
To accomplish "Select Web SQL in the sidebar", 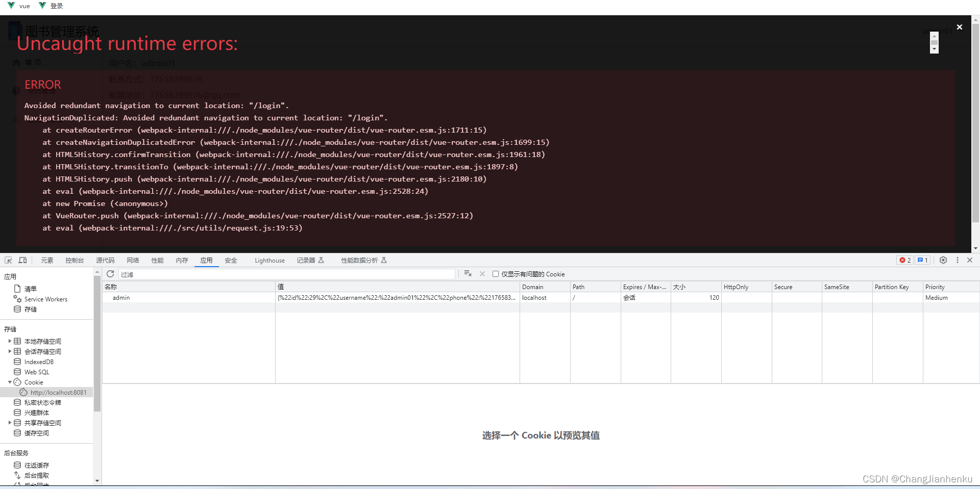I will 37,372.
